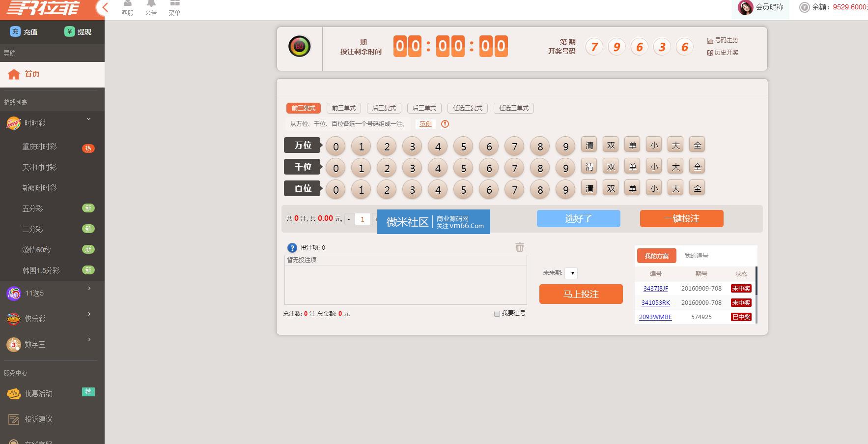The height and width of the screenshot is (444, 868).
Task: Open the 号码走势 trend chart icon
Action: pyautogui.click(x=710, y=40)
